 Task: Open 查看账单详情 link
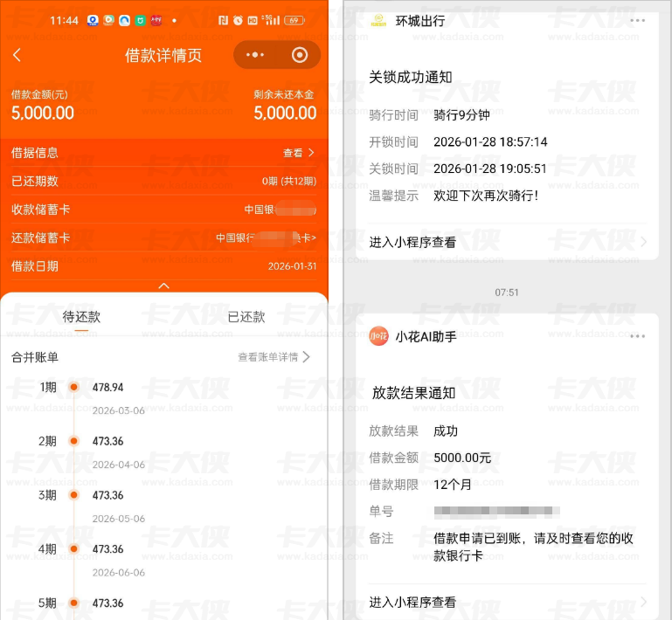[x=268, y=356]
